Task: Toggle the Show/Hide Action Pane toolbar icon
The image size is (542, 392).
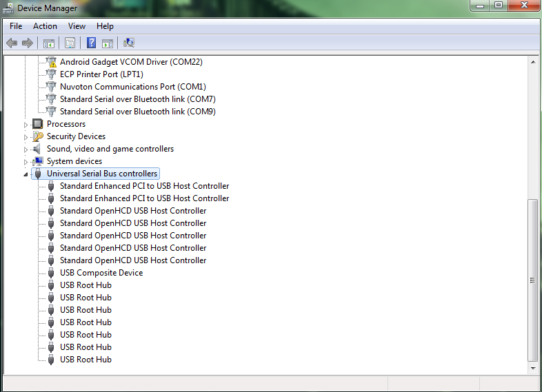Action: tap(108, 43)
